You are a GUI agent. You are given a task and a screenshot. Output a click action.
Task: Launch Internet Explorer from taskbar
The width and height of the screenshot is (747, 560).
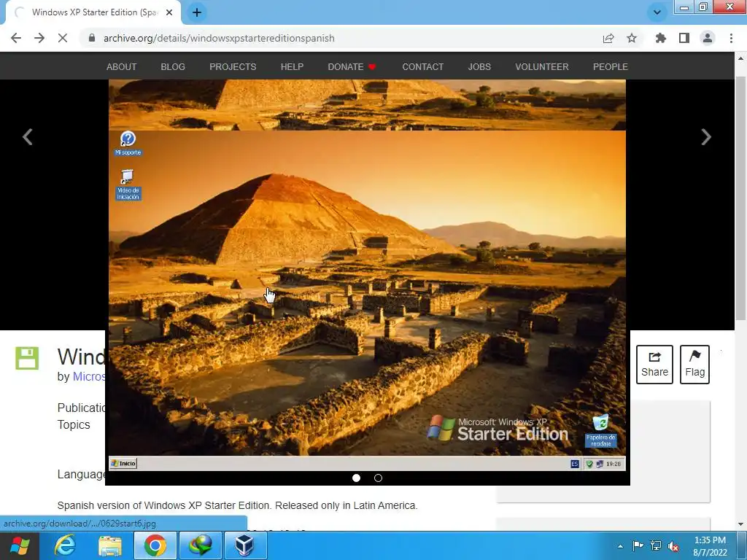[65, 545]
